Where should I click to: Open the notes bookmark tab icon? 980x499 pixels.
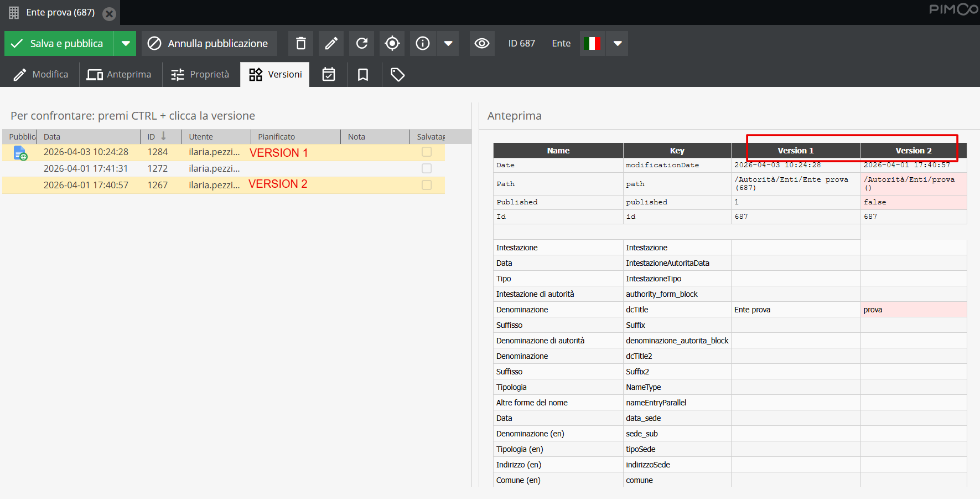363,74
